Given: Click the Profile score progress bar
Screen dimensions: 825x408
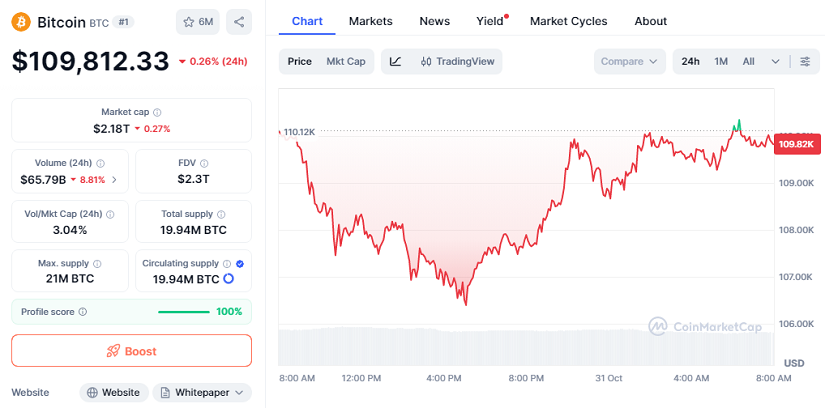Looking at the screenshot, I should (184, 312).
